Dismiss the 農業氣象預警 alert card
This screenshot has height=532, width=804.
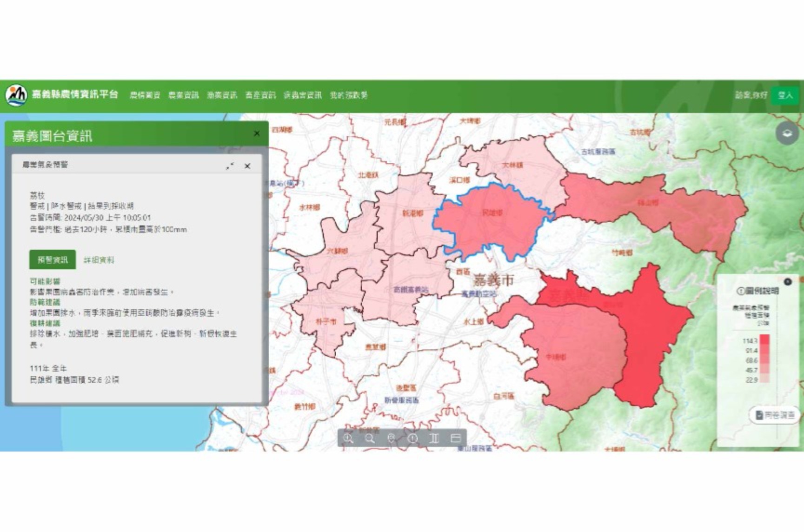(x=247, y=166)
